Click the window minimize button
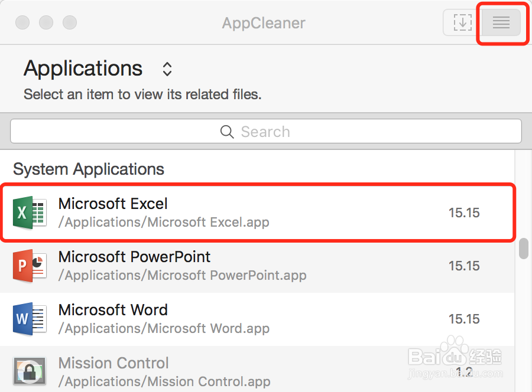 [46, 22]
